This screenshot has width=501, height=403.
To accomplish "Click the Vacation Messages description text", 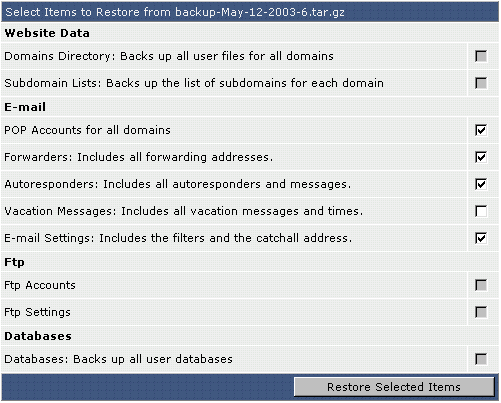I will click(183, 211).
